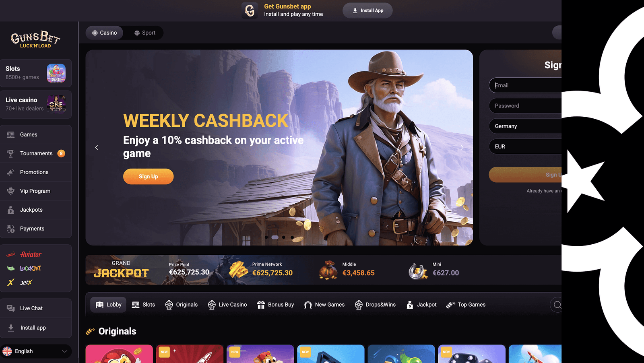Click the Install App button
Screen dimensions: 644x363
[x=367, y=10]
